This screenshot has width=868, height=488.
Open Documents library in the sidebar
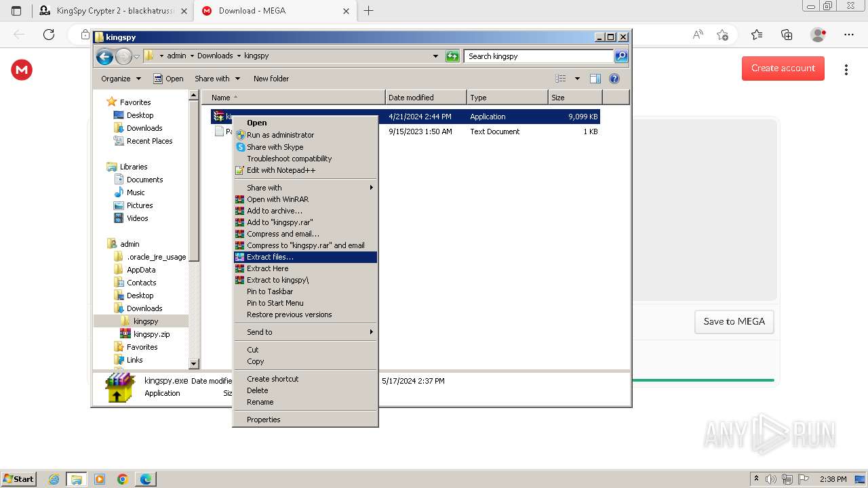[138, 180]
